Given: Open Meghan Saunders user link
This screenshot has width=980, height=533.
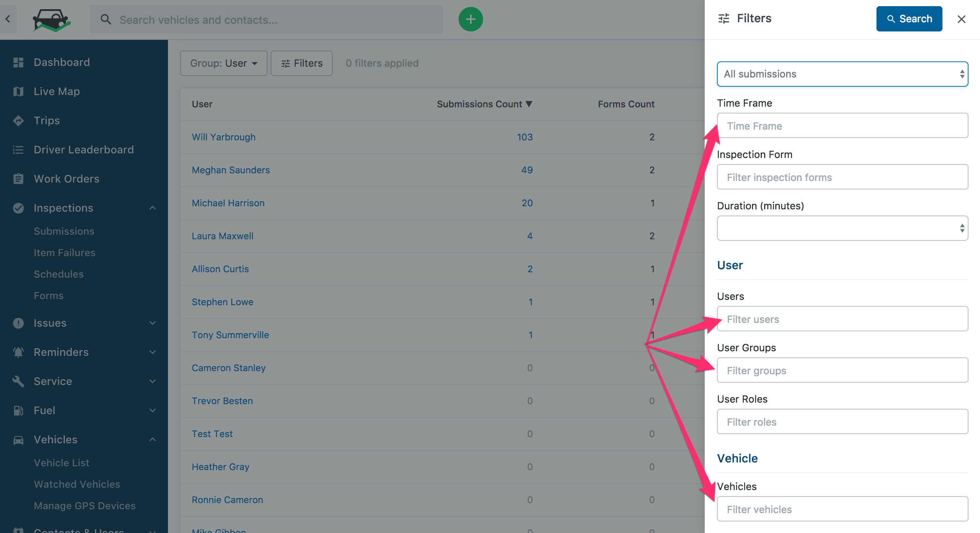Looking at the screenshot, I should (x=231, y=170).
